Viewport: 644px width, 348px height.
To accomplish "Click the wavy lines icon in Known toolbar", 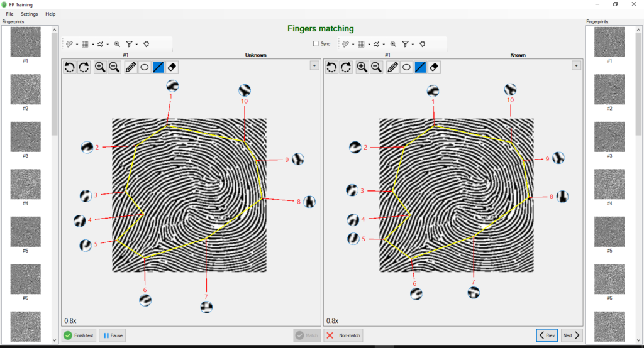I will 376,44.
